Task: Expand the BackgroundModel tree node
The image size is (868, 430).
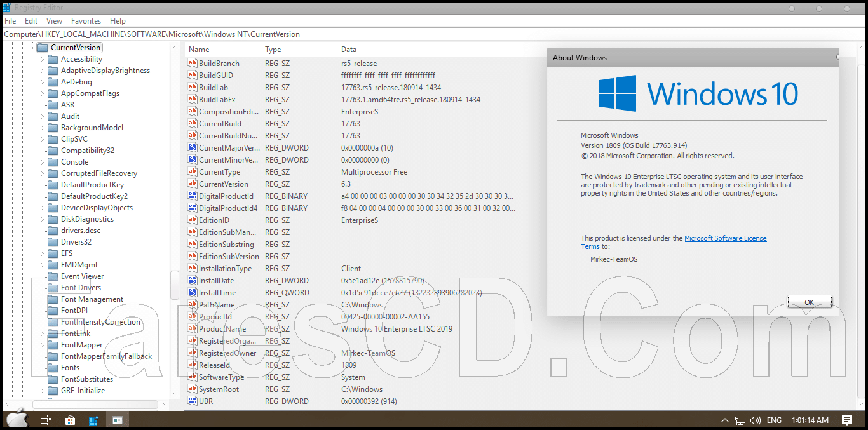Action: (x=43, y=128)
